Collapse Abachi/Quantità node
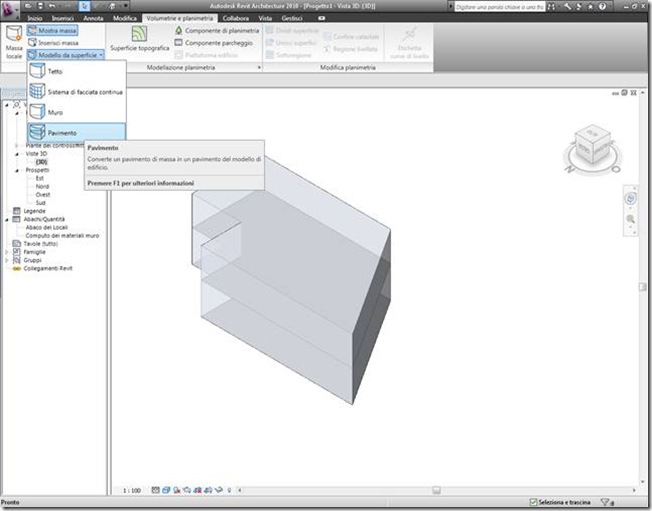Image resolution: width=652 pixels, height=511 pixels. point(7,220)
